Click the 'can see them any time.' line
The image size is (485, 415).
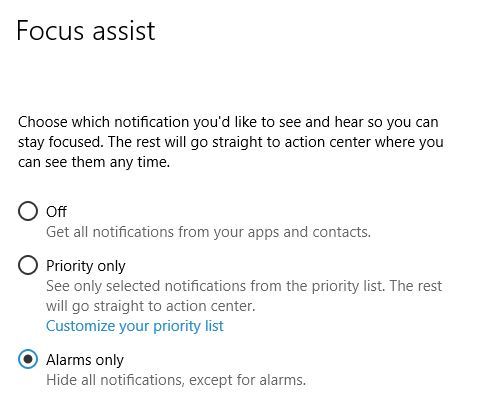94,162
